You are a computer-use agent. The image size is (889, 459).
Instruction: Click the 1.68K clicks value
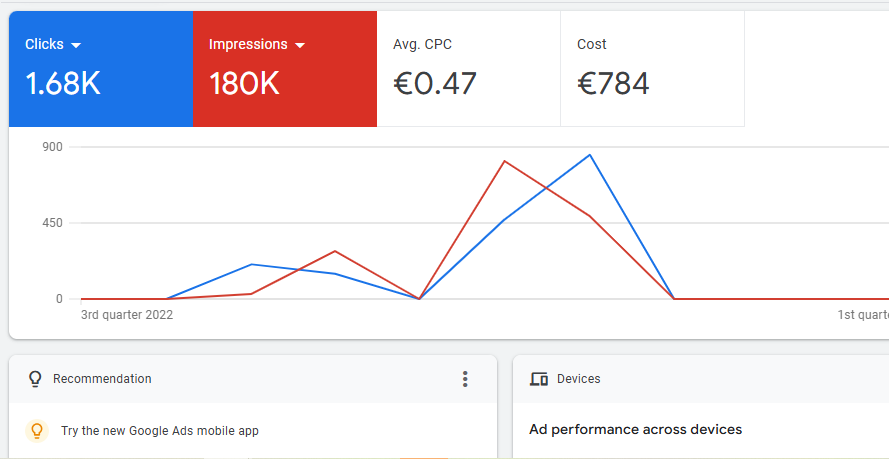tap(63, 83)
